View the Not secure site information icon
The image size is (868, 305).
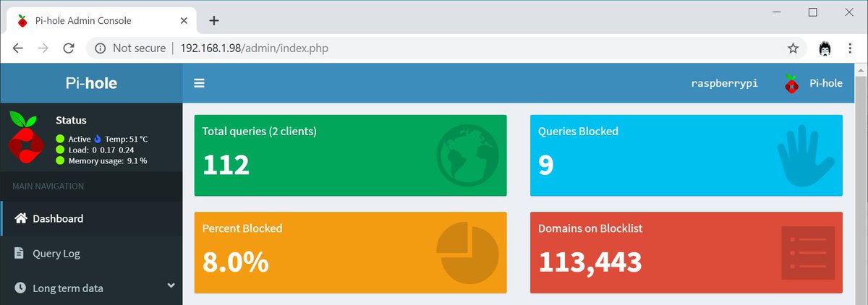[100, 48]
